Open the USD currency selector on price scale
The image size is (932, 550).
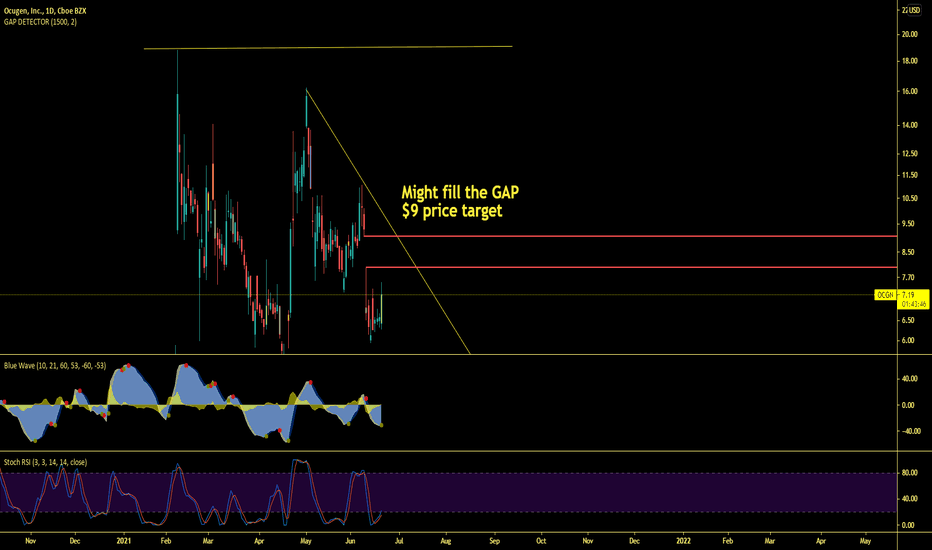click(914, 10)
